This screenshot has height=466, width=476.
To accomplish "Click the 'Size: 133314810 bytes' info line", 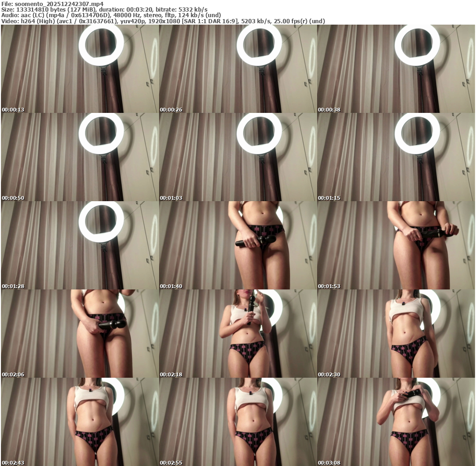I will click(x=105, y=10).
